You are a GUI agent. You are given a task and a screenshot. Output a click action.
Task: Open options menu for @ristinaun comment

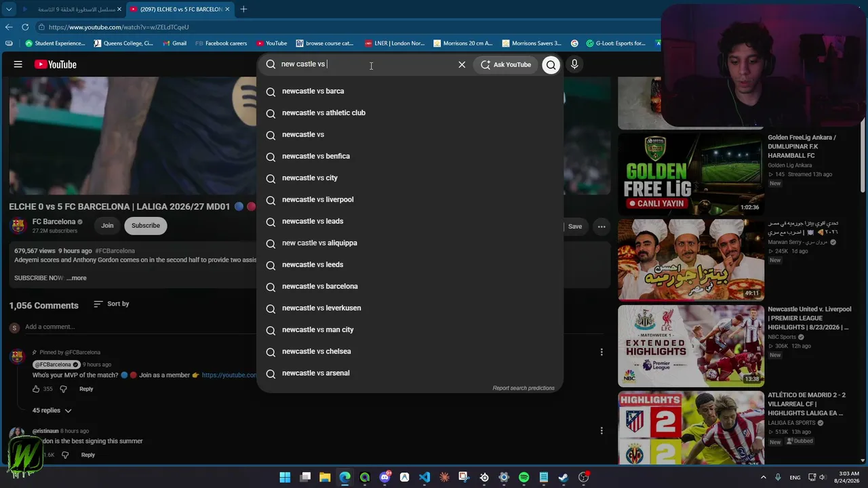(601, 430)
